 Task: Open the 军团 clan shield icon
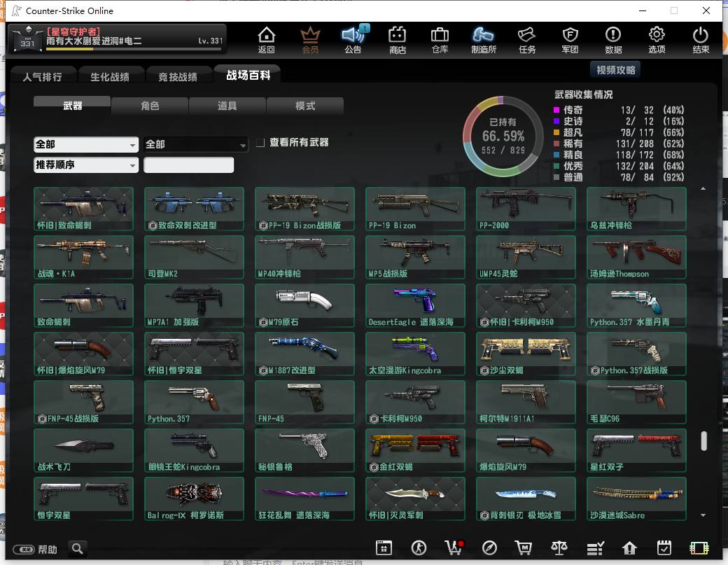click(570, 40)
